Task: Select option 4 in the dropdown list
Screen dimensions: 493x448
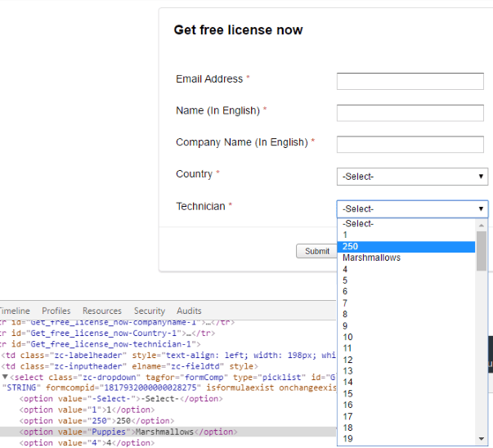Action: point(406,269)
